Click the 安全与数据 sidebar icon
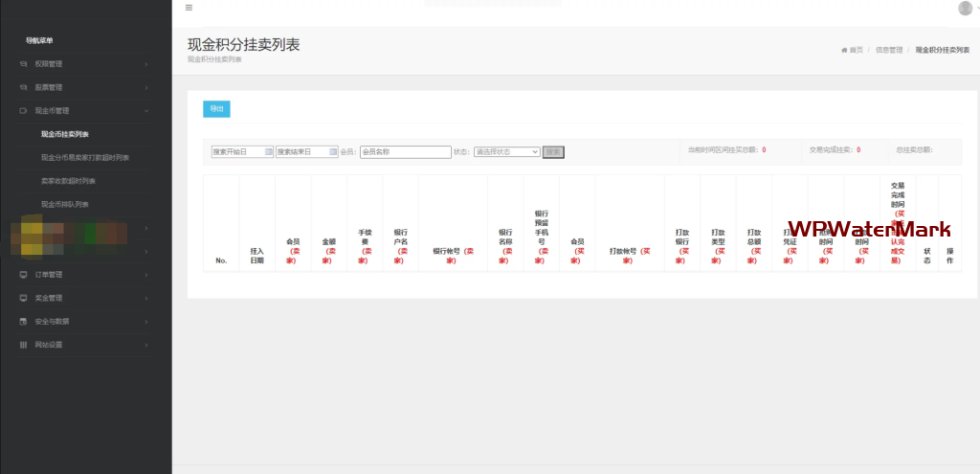Image resolution: width=980 pixels, height=474 pixels. pyautogui.click(x=24, y=321)
